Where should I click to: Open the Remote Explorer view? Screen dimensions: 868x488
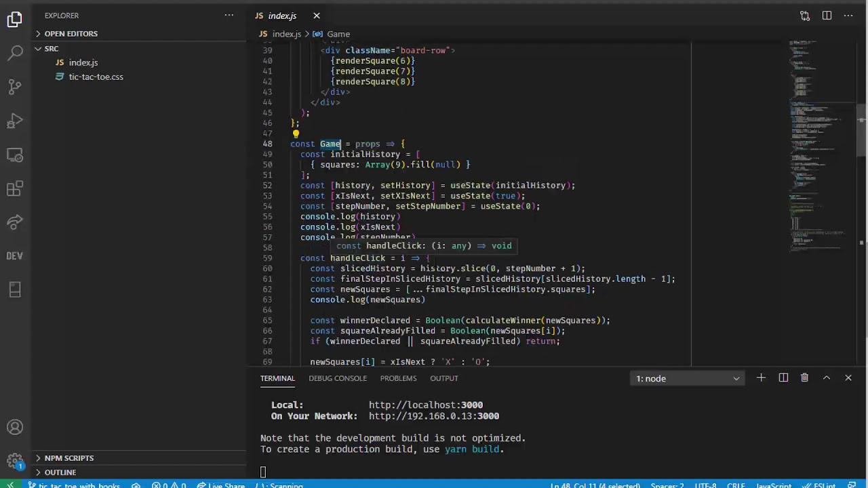[15, 155]
